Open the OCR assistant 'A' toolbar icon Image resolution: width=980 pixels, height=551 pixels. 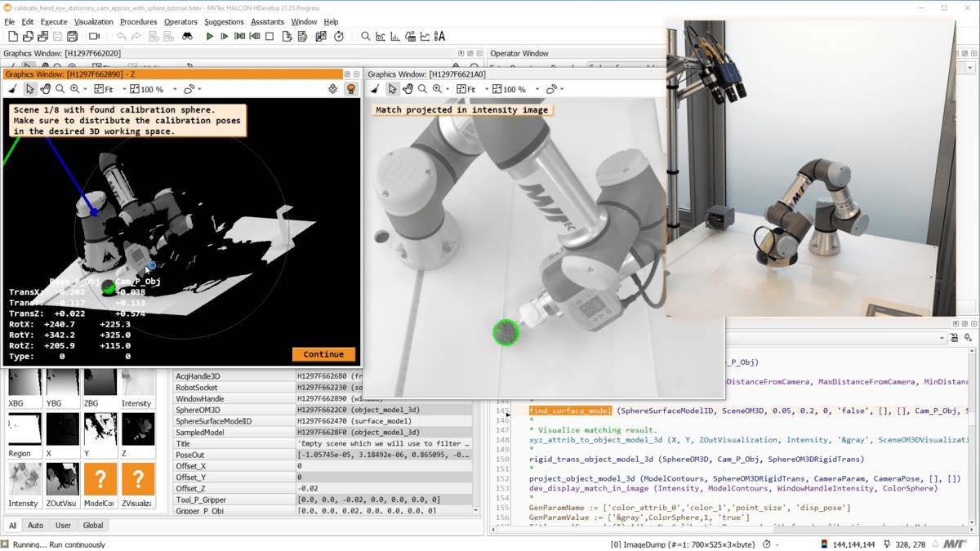click(439, 37)
